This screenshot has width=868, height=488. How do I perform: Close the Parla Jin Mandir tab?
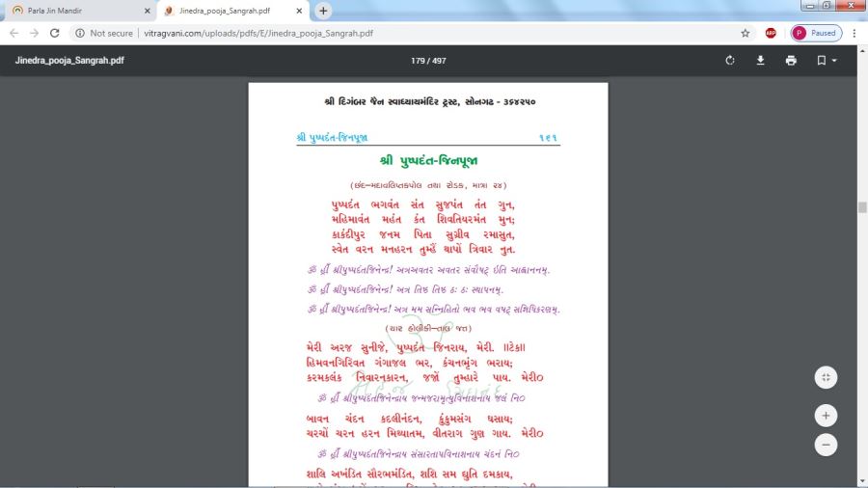pyautogui.click(x=148, y=11)
